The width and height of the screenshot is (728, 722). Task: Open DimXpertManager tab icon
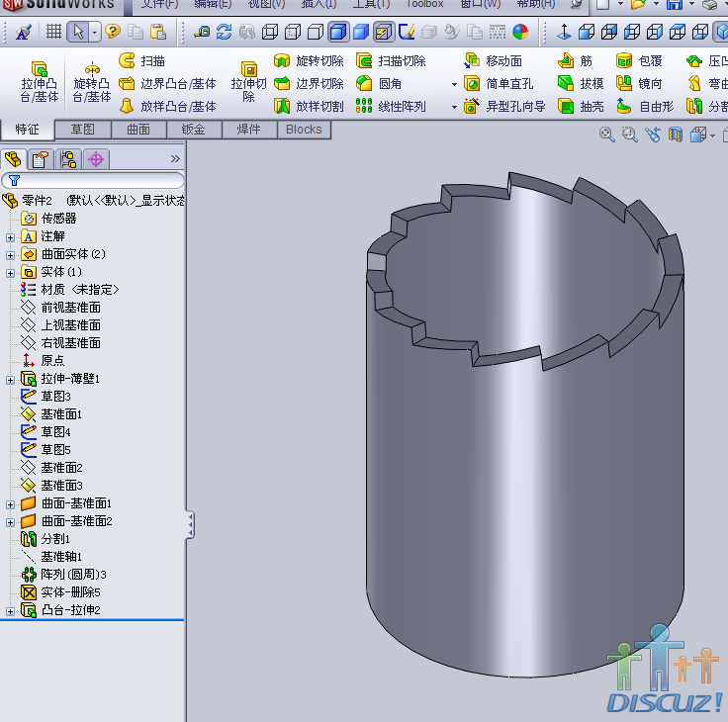pyautogui.click(x=96, y=159)
